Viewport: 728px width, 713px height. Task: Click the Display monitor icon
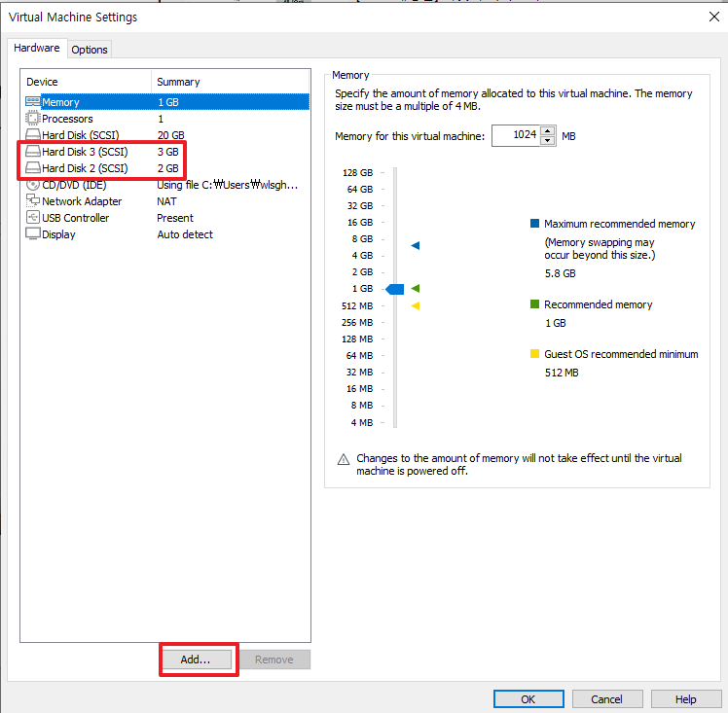point(33,233)
